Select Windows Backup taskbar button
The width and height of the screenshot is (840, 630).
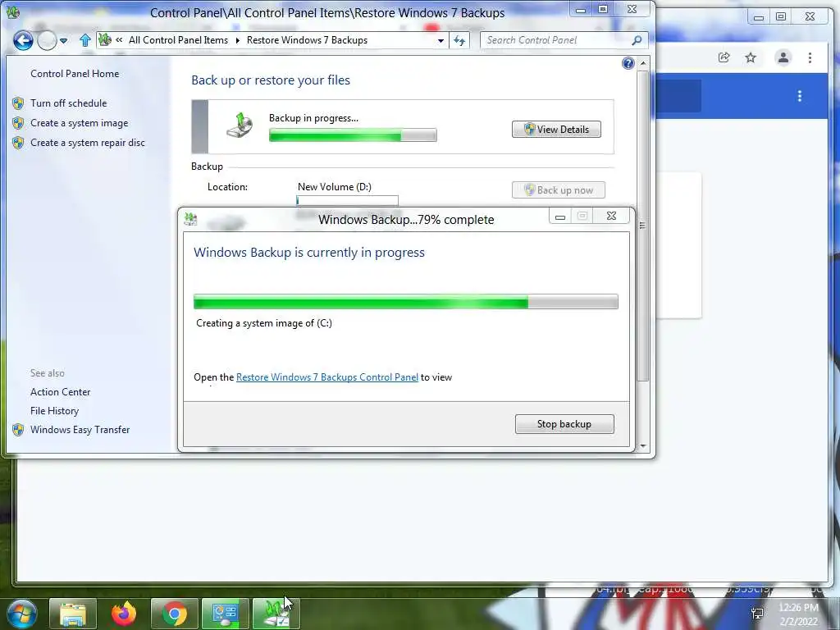click(x=276, y=614)
